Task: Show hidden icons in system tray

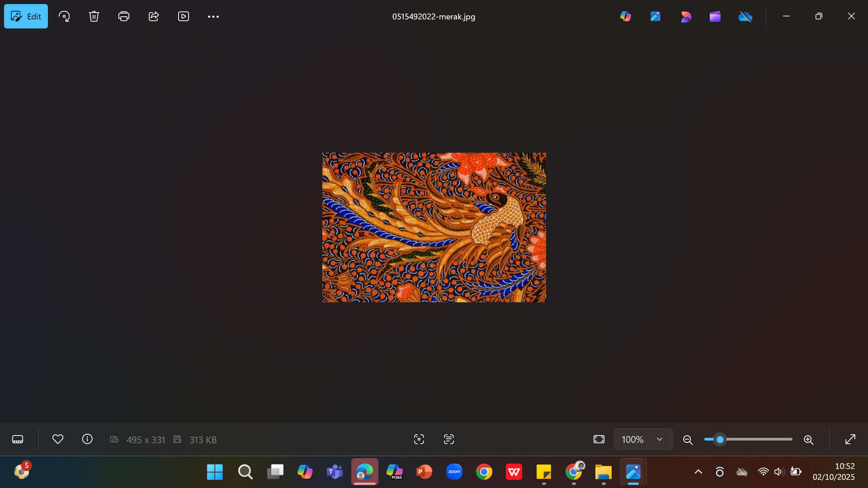Action: 698,472
